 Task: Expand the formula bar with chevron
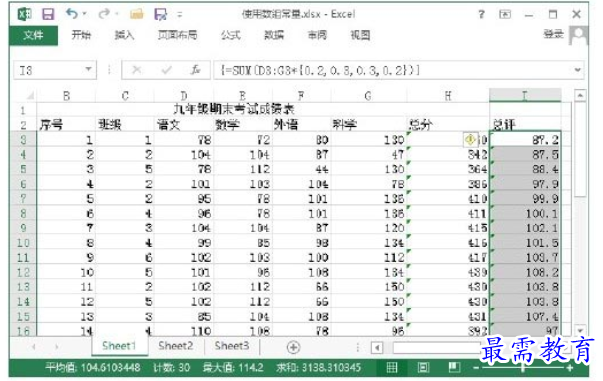point(577,70)
